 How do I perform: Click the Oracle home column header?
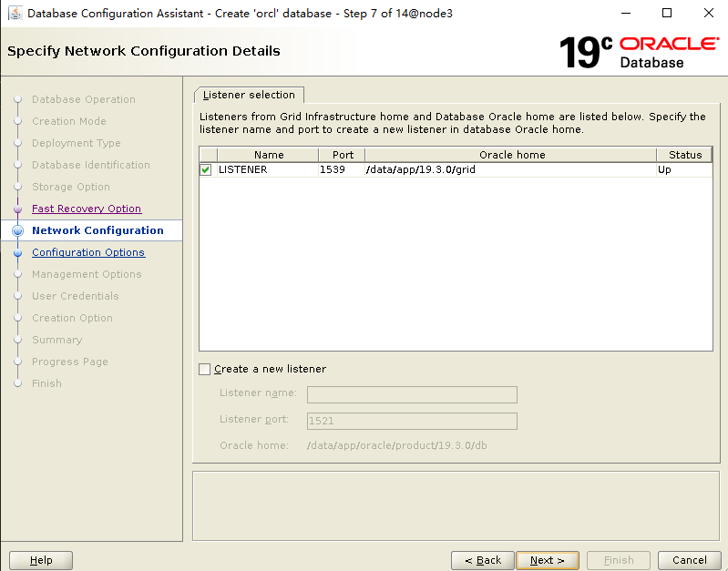pos(511,155)
